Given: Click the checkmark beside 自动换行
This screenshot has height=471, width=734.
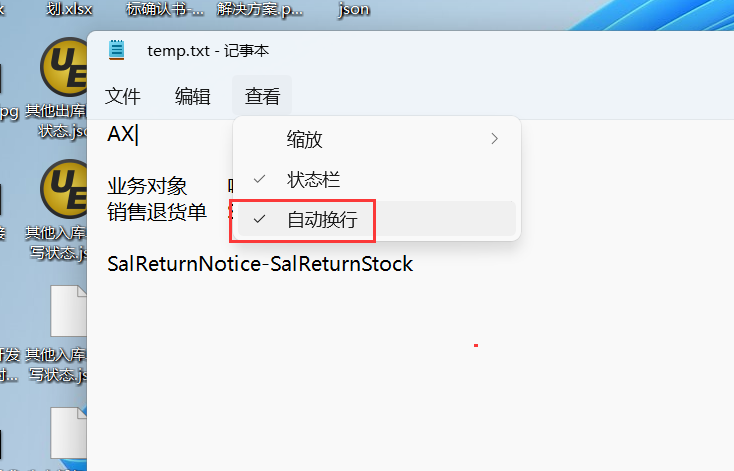Looking at the screenshot, I should coord(259,219).
